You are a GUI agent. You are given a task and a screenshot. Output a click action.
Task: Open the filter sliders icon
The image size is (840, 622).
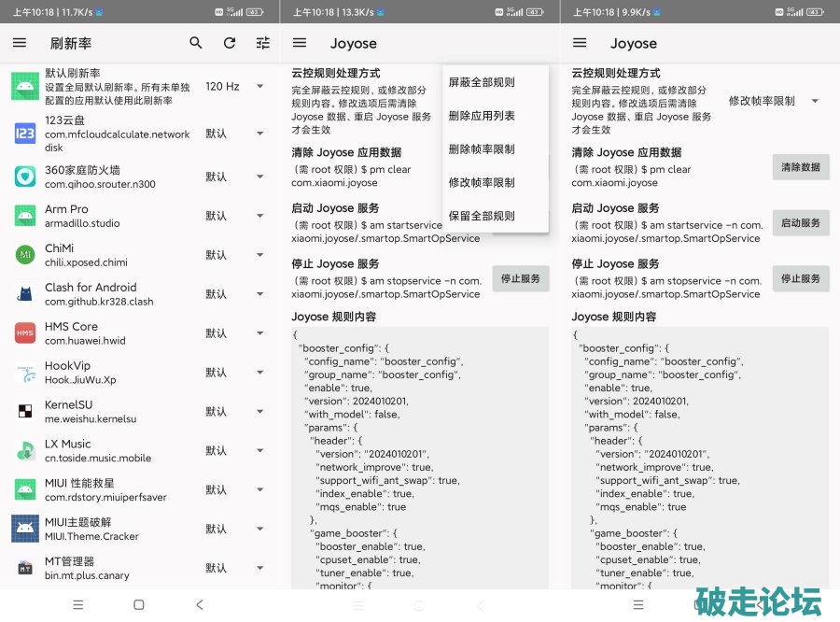pos(262,43)
